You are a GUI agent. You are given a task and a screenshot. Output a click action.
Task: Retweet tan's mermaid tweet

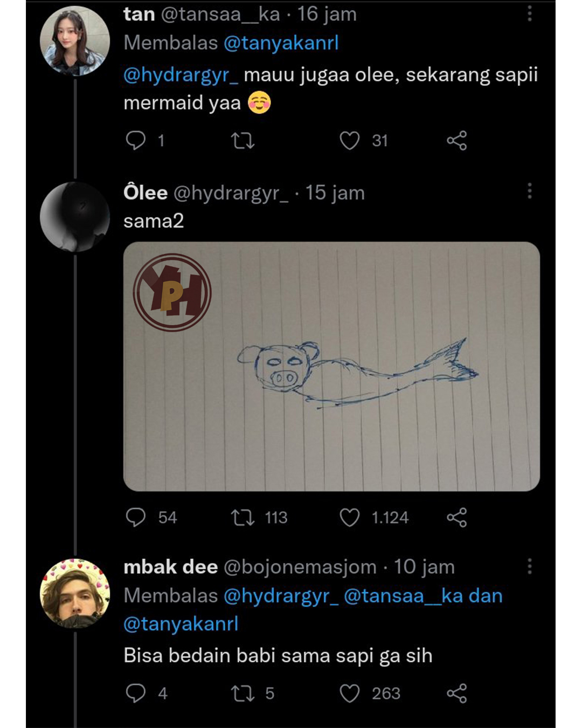point(242,141)
